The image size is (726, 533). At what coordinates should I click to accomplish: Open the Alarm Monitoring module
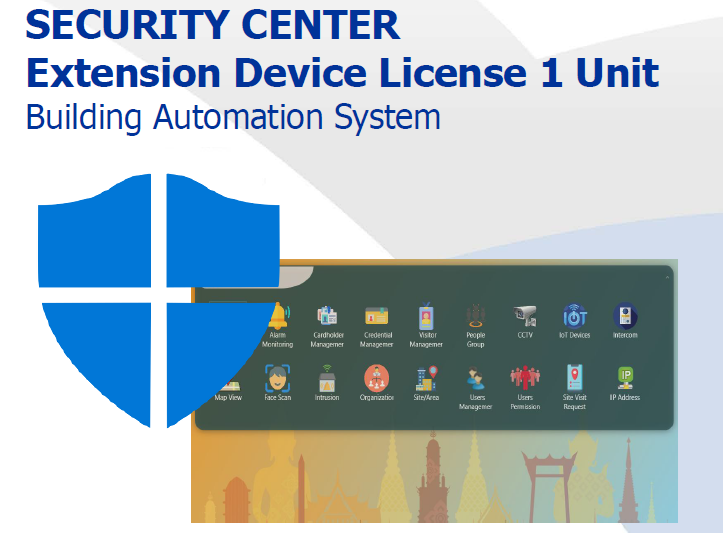[278, 320]
